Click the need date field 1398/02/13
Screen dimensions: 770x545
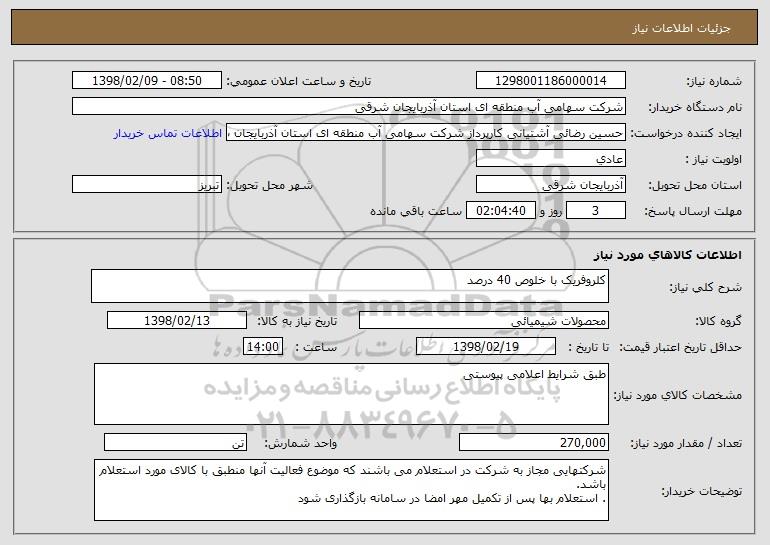click(x=177, y=321)
